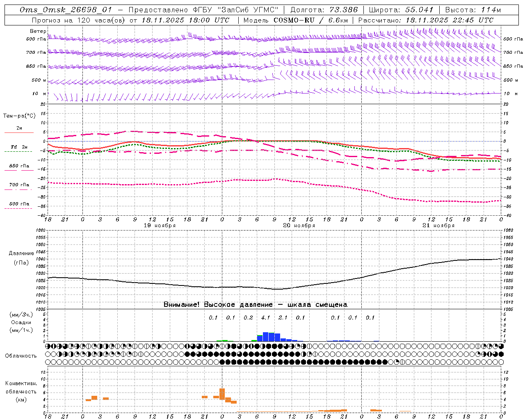Select the model text COSMO-RU / 6.6км
This screenshot has height=420, width=525.
(310, 20)
